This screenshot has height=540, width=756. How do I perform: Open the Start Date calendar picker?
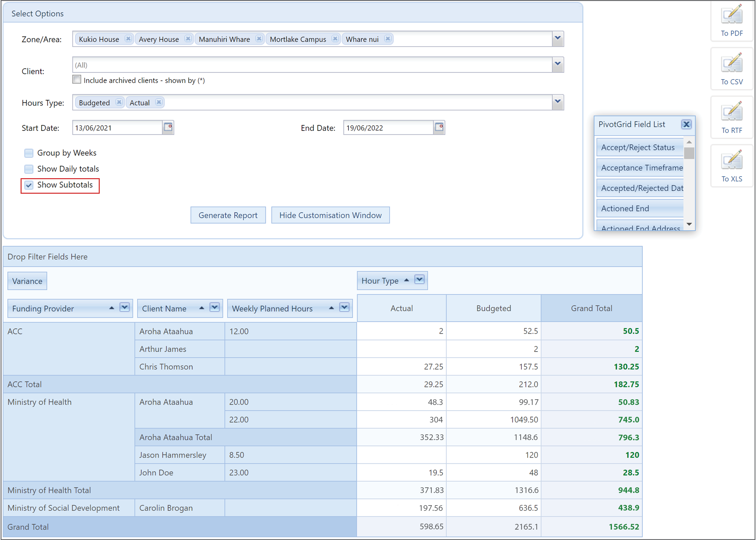tap(168, 127)
